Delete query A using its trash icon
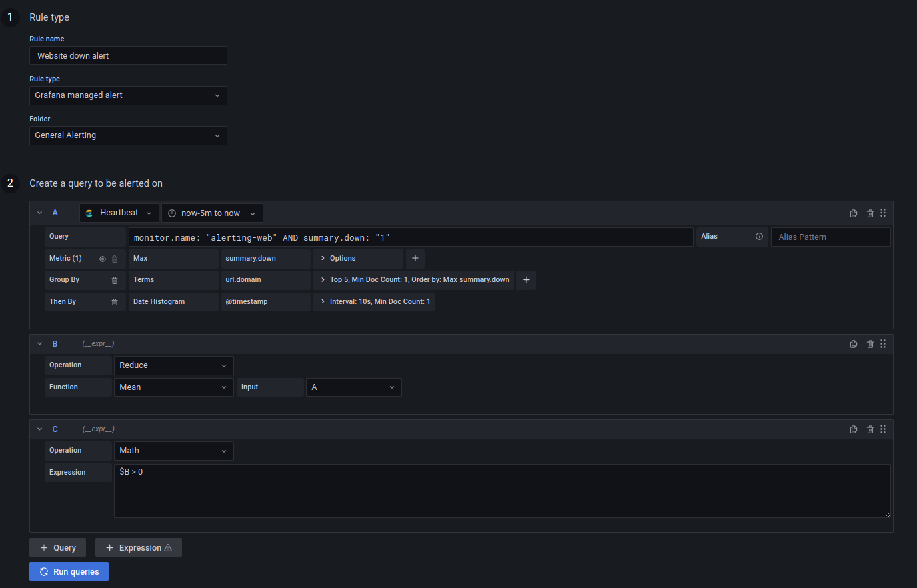Image resolution: width=917 pixels, height=588 pixels. (x=870, y=213)
